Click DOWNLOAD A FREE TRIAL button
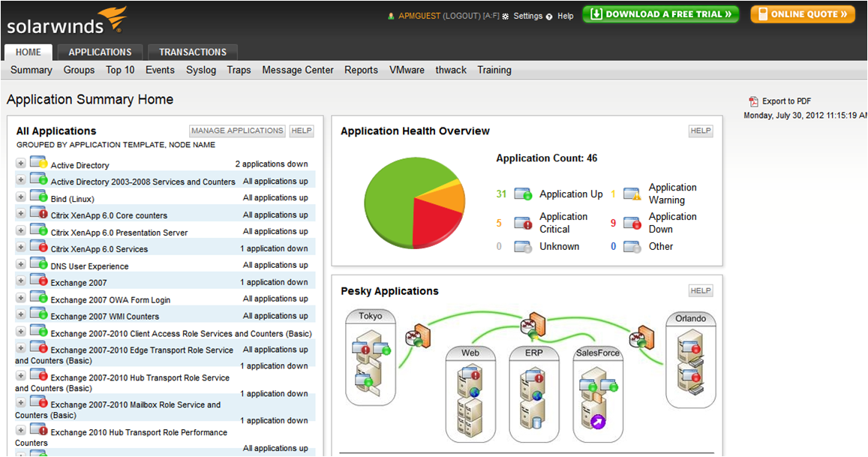 660,14
